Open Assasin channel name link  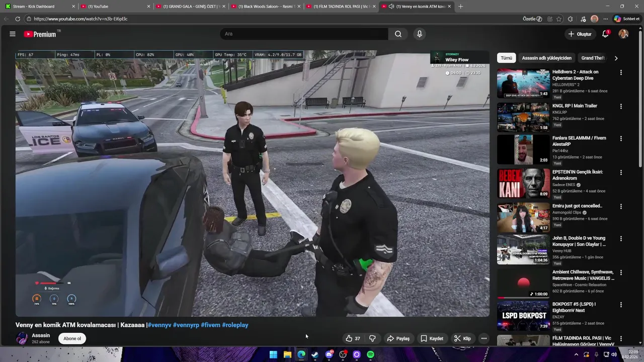coord(41,335)
